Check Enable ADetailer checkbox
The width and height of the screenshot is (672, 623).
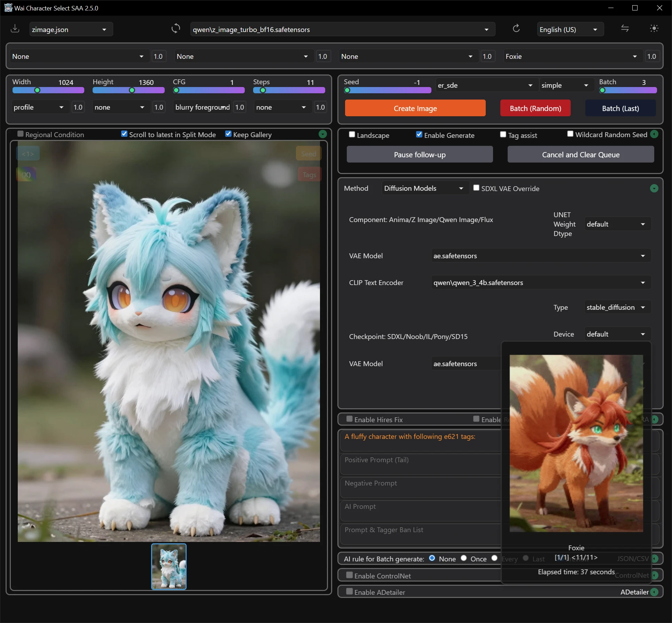click(x=350, y=592)
